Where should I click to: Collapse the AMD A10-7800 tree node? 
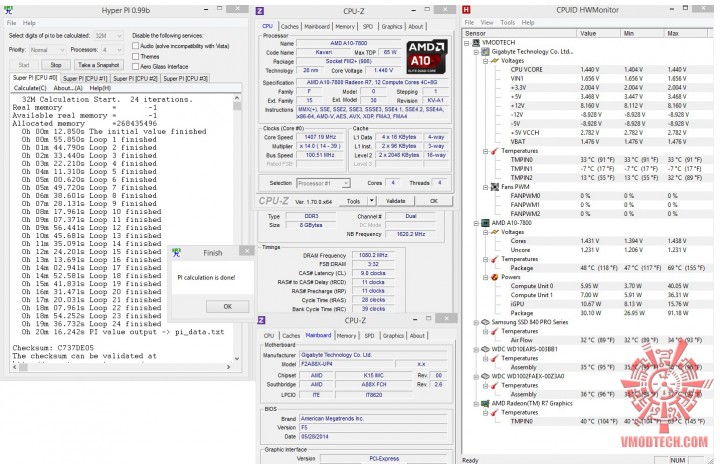[x=476, y=223]
